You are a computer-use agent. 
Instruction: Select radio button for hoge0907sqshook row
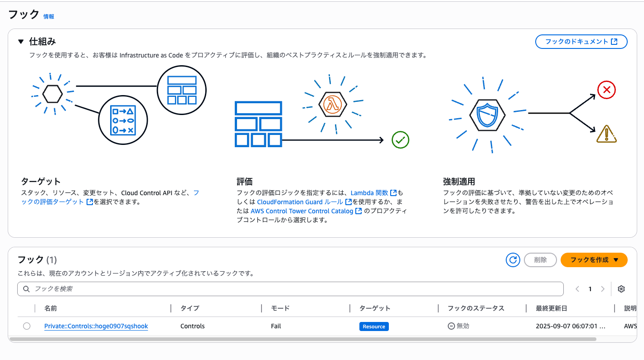pos(27,326)
